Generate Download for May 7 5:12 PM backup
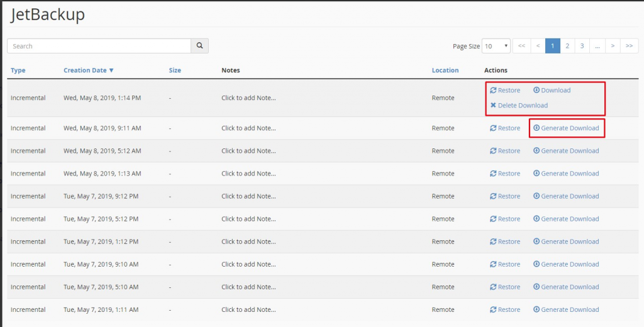 [566, 219]
